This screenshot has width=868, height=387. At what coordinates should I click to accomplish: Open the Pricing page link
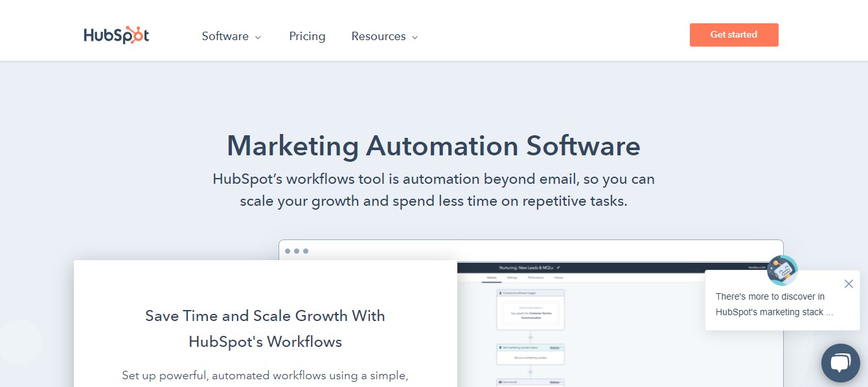coord(307,36)
